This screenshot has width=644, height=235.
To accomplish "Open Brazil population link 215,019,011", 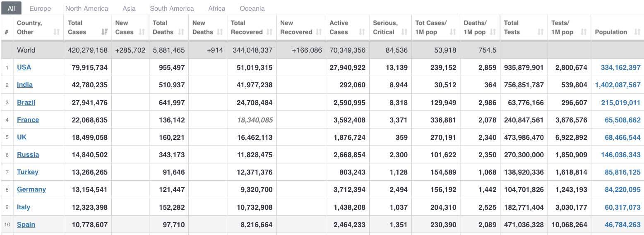I will click(621, 102).
